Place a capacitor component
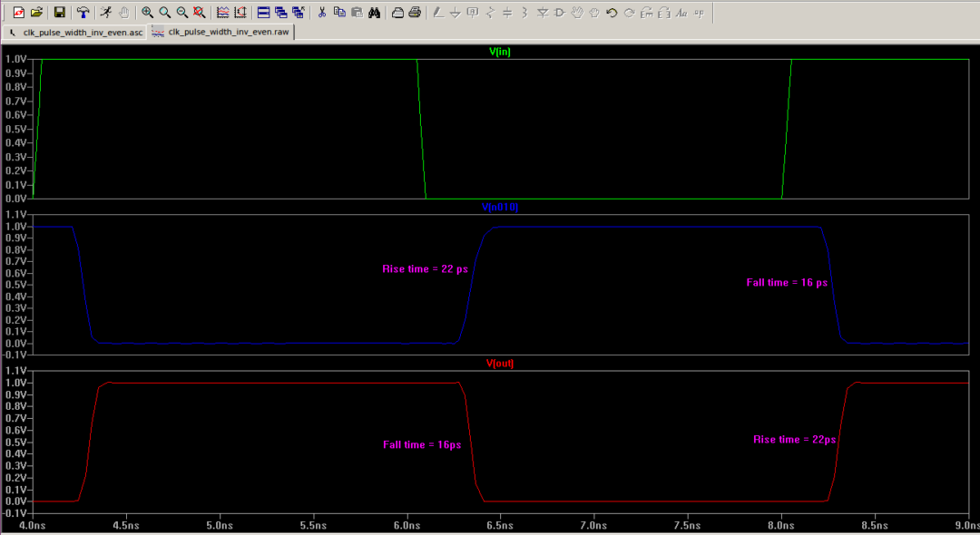Image resolution: width=980 pixels, height=535 pixels. pyautogui.click(x=507, y=13)
